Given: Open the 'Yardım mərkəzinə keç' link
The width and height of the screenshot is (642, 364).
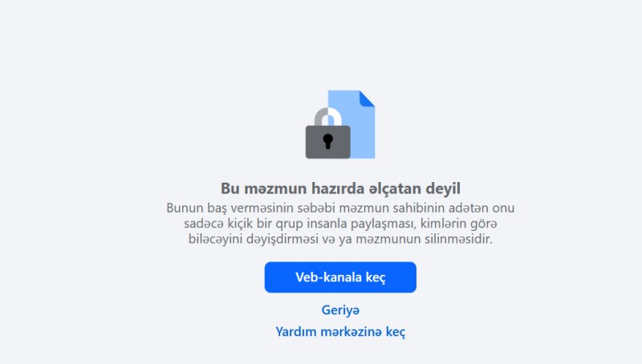Looking at the screenshot, I should [x=340, y=332].
